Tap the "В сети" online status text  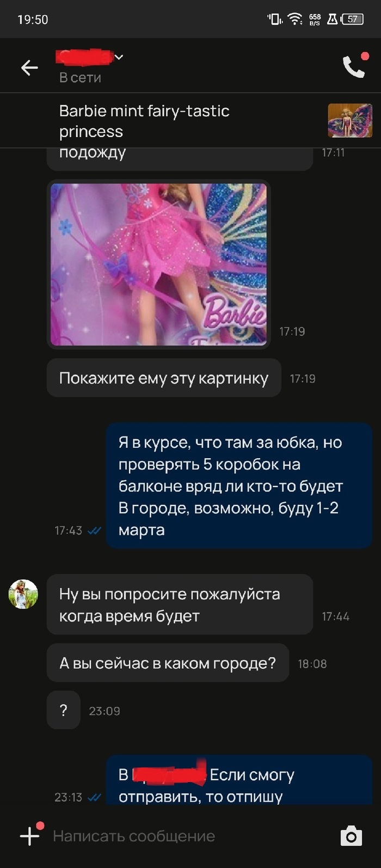pos(80,78)
